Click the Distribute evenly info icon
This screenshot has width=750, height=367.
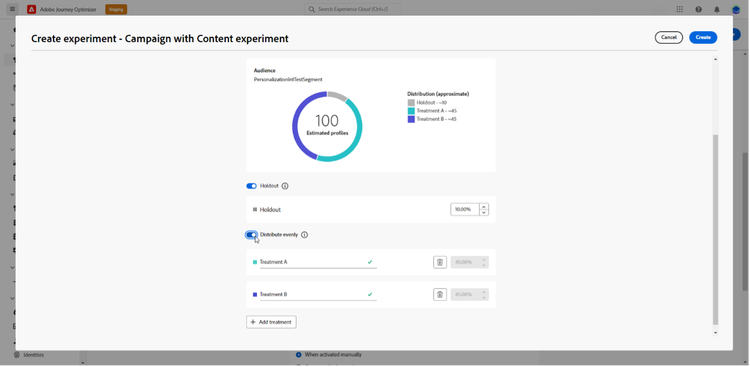coord(305,235)
